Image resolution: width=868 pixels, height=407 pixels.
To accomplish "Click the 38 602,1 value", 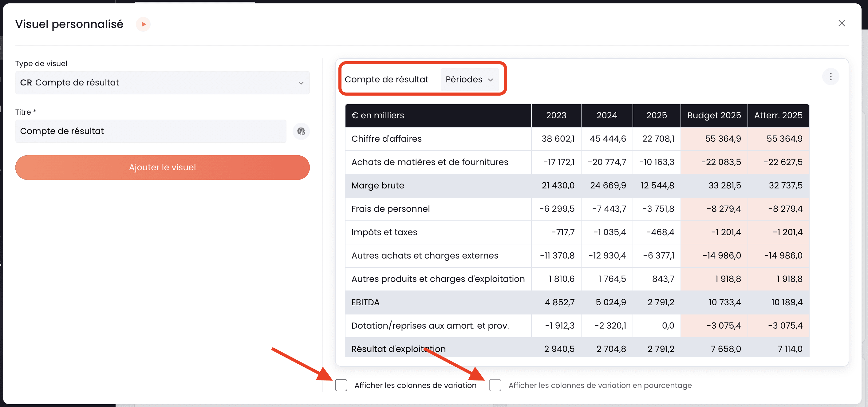I will point(558,139).
